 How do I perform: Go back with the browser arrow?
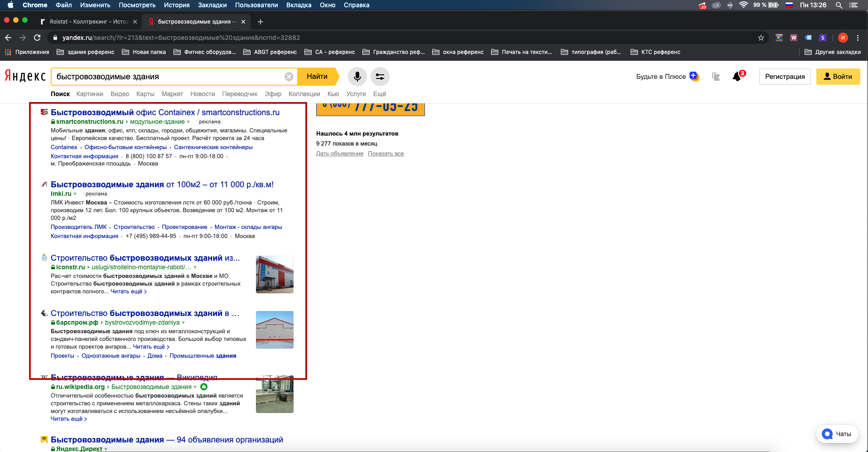click(8, 38)
